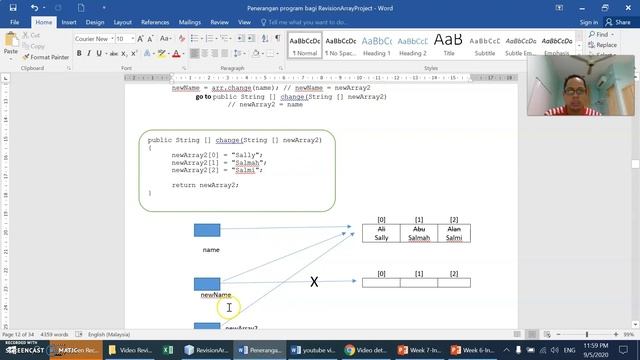Increase the paragraph indent
640x360 pixels.
251,38
